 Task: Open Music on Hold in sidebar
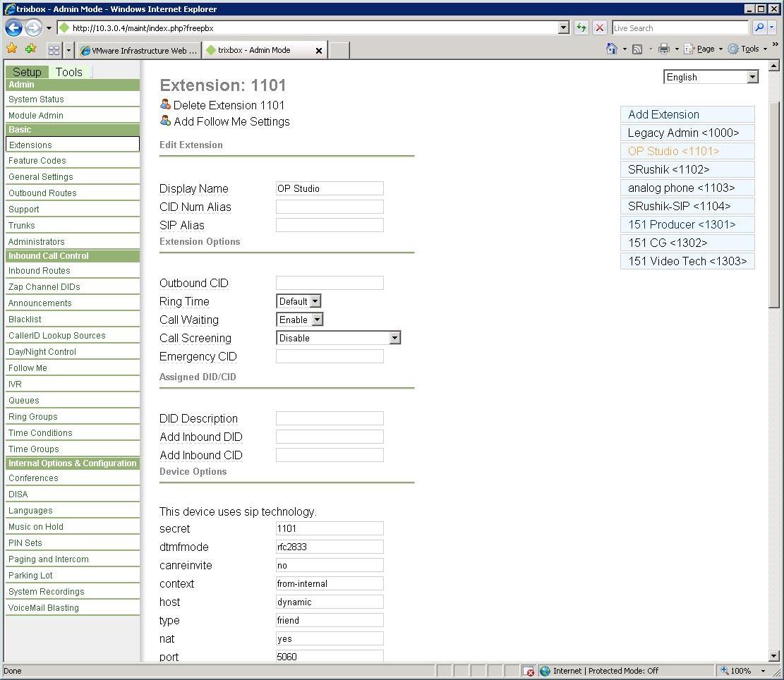(73, 527)
